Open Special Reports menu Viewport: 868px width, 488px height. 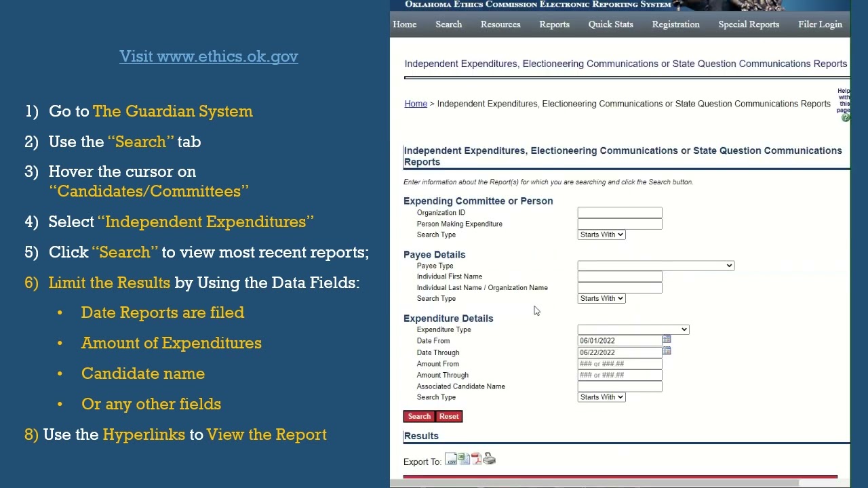[x=749, y=24]
